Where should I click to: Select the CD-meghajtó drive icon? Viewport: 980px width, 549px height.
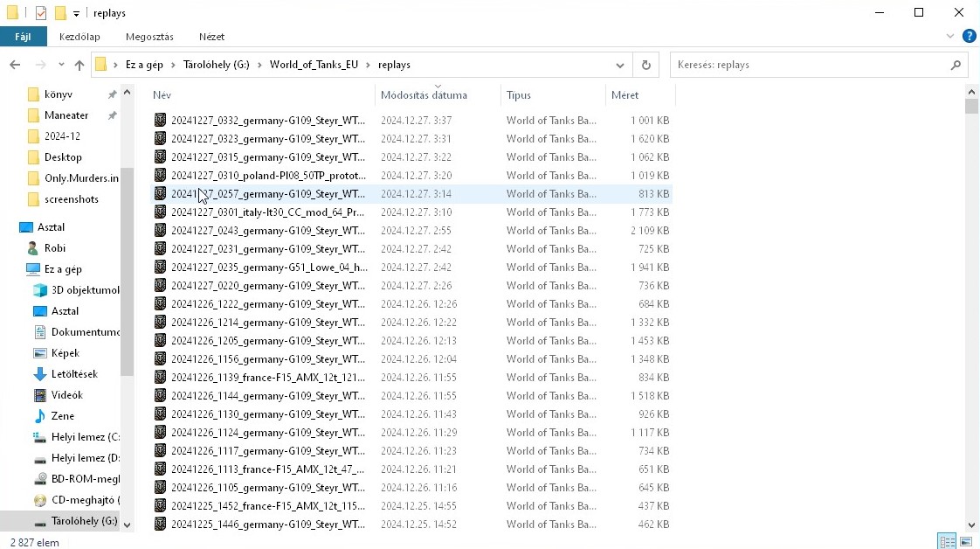[x=40, y=500]
